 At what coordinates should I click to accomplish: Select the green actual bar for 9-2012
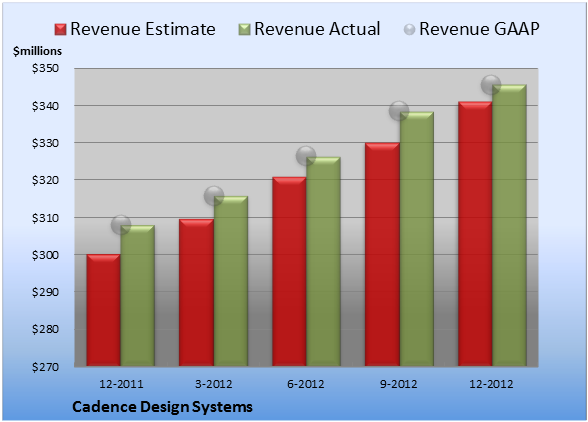click(416, 239)
